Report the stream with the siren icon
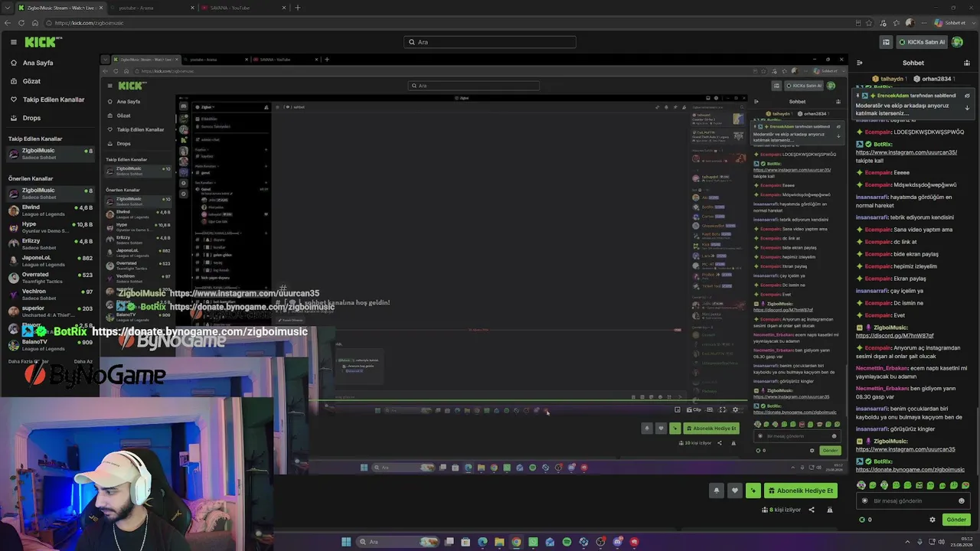This screenshot has height=551, width=980. click(829, 510)
